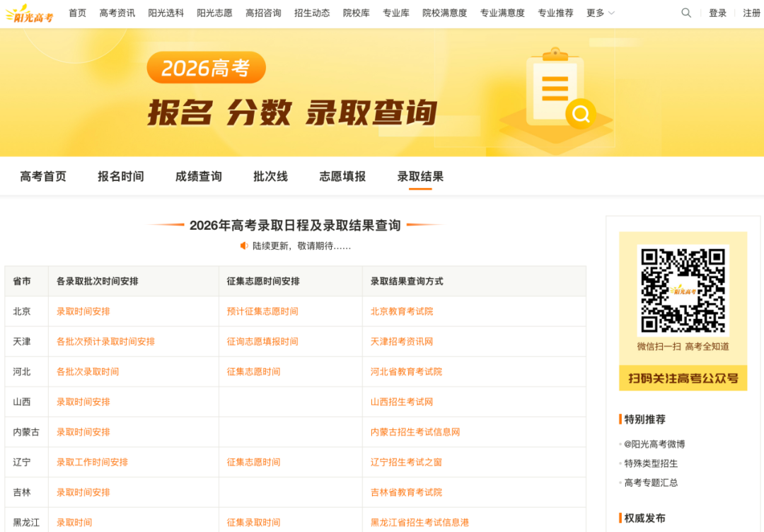Click the 权威发布 section heading

pyautogui.click(x=644, y=519)
